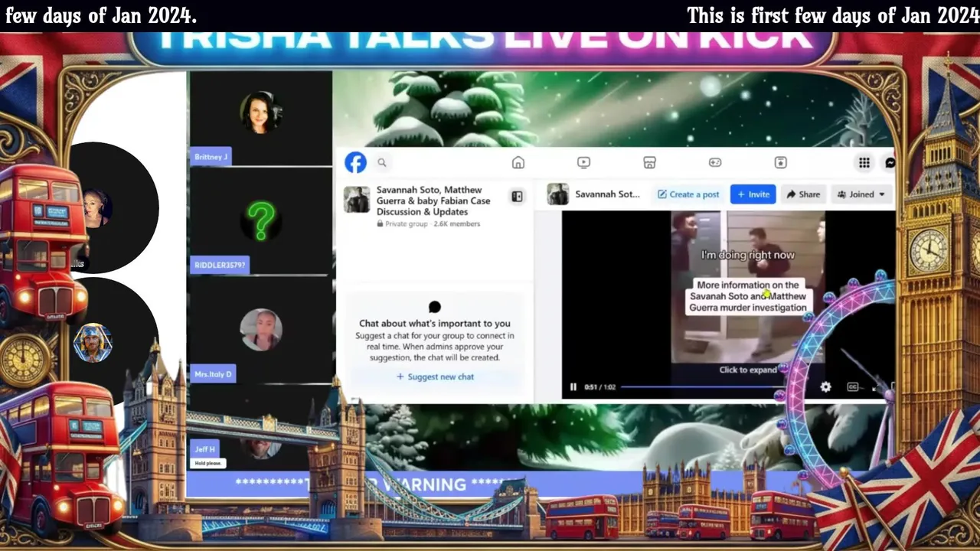This screenshot has width=980, height=551.
Task: Click the video time readout 0:51 / 1:02
Action: pyautogui.click(x=599, y=387)
